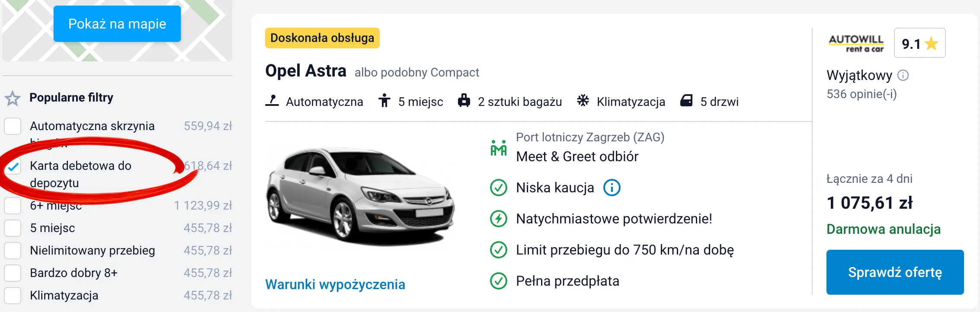980x312 pixels.
Task: Check the 6+ miejsc filter
Action: [13, 206]
